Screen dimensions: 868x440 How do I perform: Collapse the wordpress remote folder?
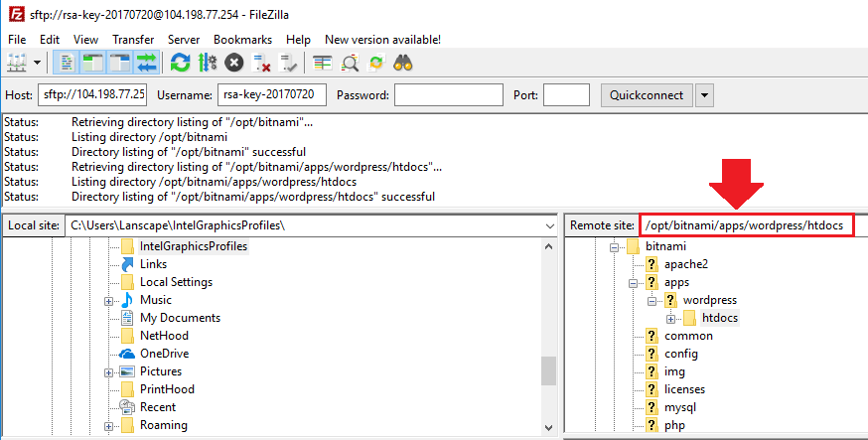[652, 302]
